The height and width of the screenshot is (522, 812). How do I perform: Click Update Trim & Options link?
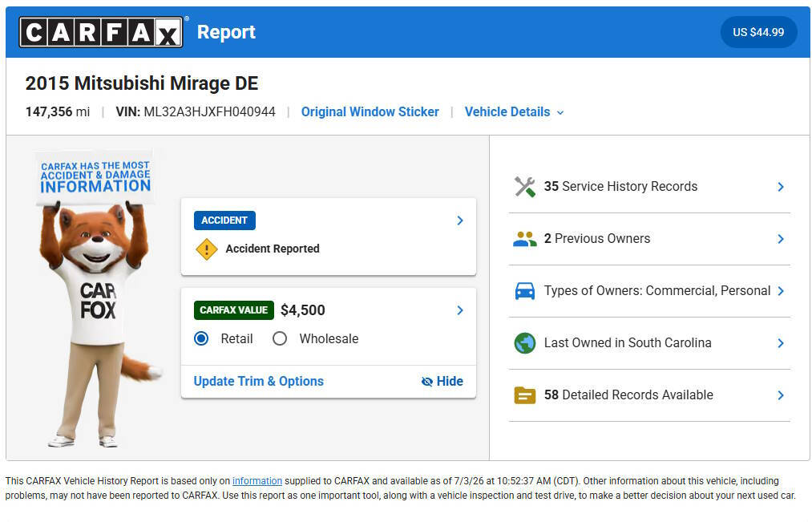258,382
